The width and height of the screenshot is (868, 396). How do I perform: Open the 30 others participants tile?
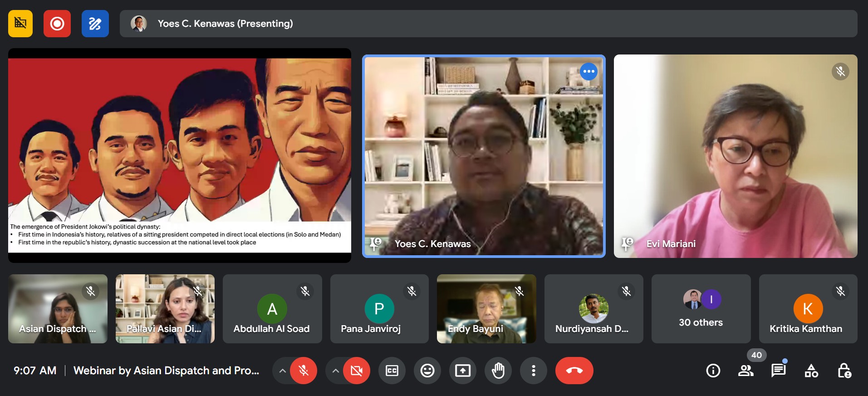(701, 308)
